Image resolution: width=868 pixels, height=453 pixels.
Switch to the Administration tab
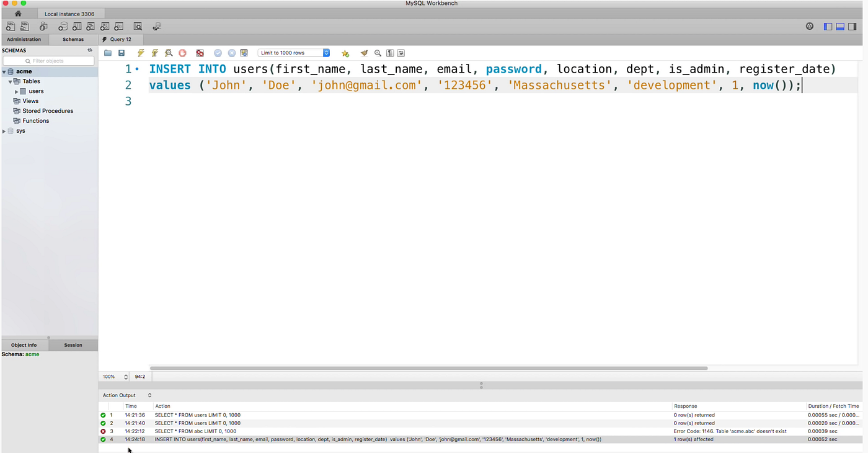(24, 38)
